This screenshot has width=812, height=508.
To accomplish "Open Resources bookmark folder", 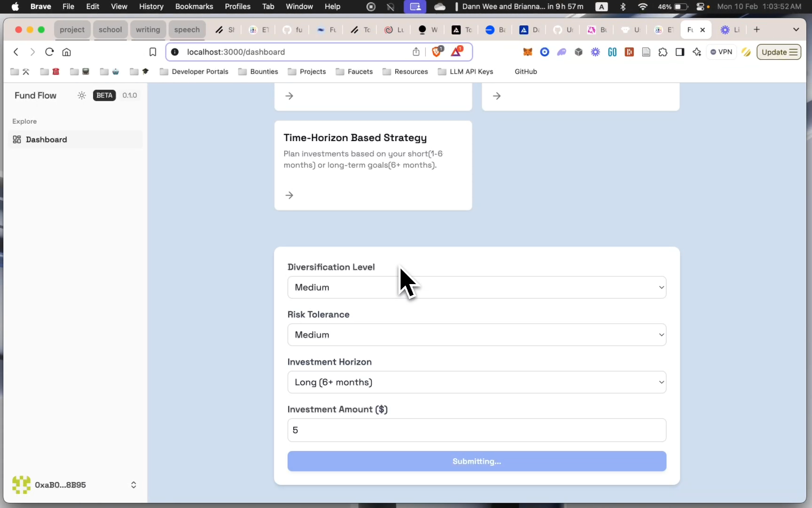I will [405, 71].
